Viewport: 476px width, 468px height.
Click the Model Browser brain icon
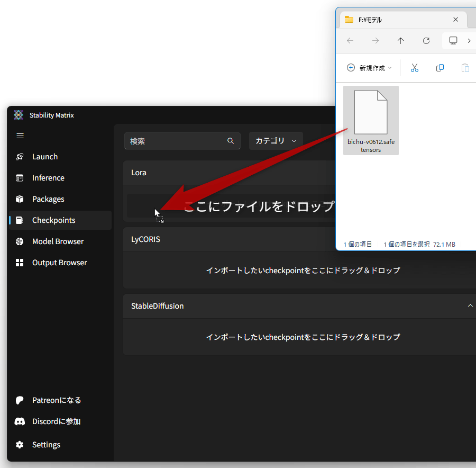pos(20,241)
